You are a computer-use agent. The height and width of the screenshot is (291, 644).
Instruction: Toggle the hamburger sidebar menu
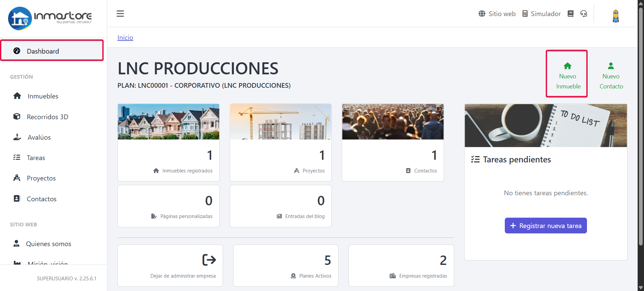[120, 14]
